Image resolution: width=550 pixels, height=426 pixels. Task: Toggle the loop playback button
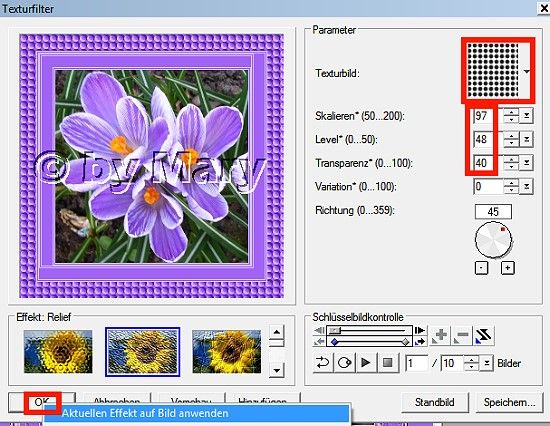point(322,362)
